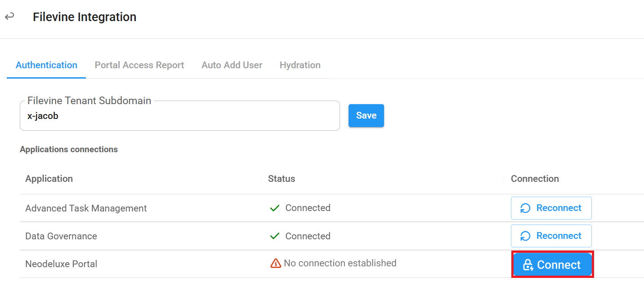The image size is (644, 286).
Task: Click the Connection column header
Action: tap(535, 179)
